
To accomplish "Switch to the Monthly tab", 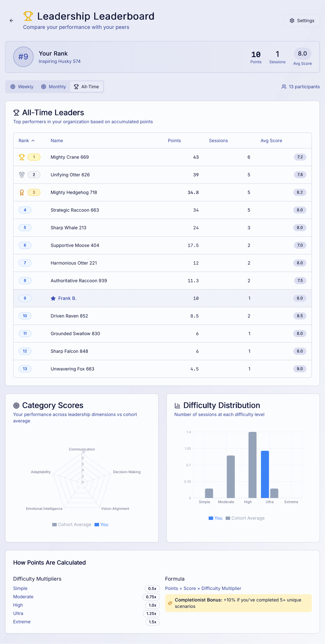I will [53, 86].
